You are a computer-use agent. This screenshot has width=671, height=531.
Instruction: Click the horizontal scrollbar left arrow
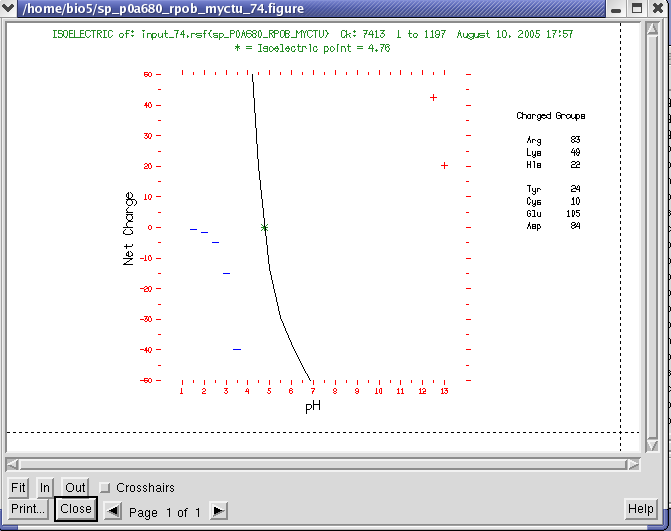point(12,463)
